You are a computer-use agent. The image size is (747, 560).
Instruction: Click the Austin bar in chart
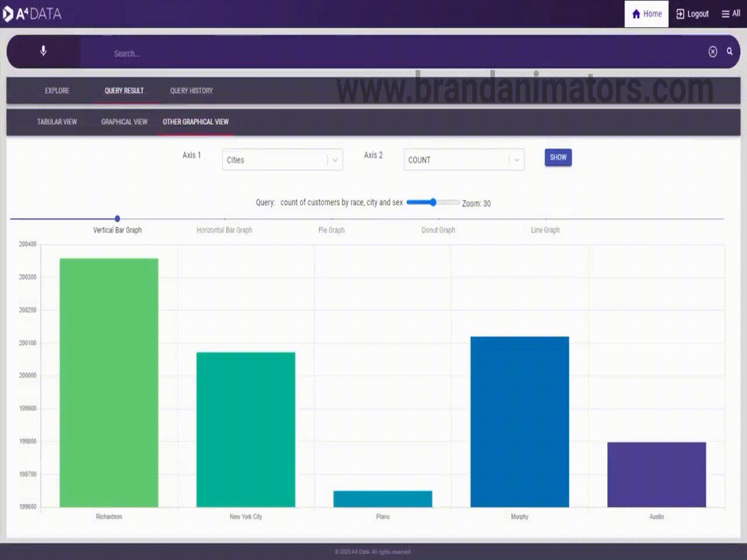tap(656, 475)
